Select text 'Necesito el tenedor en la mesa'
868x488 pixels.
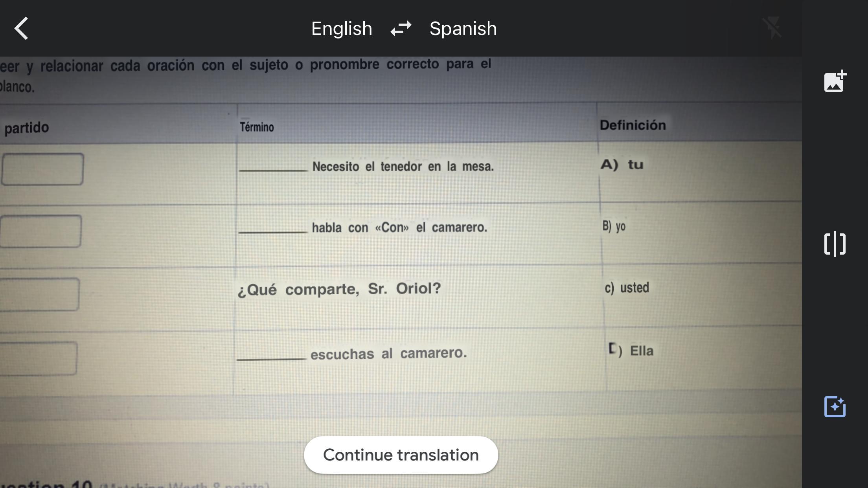(x=403, y=167)
